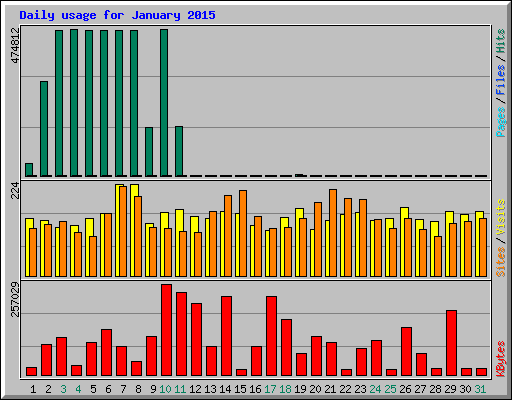Click the 'Hits' legend label
Viewport: 512px width, 400px height.
[500, 41]
